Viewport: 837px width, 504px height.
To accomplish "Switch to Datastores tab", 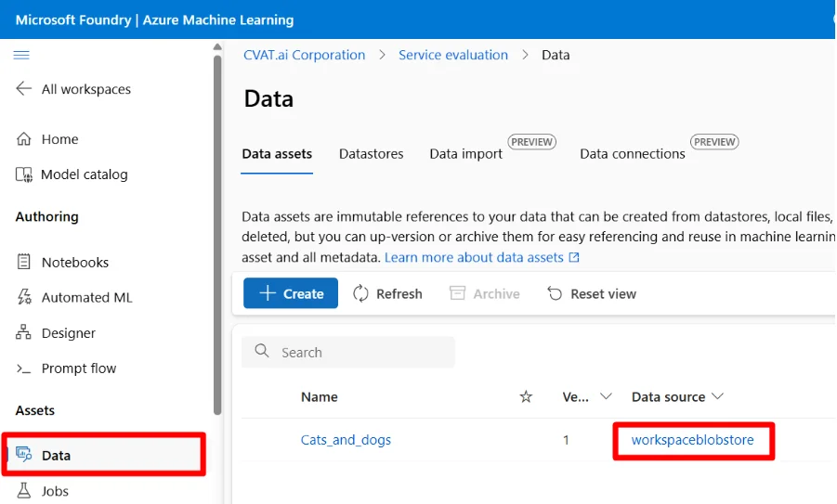I will click(x=371, y=154).
